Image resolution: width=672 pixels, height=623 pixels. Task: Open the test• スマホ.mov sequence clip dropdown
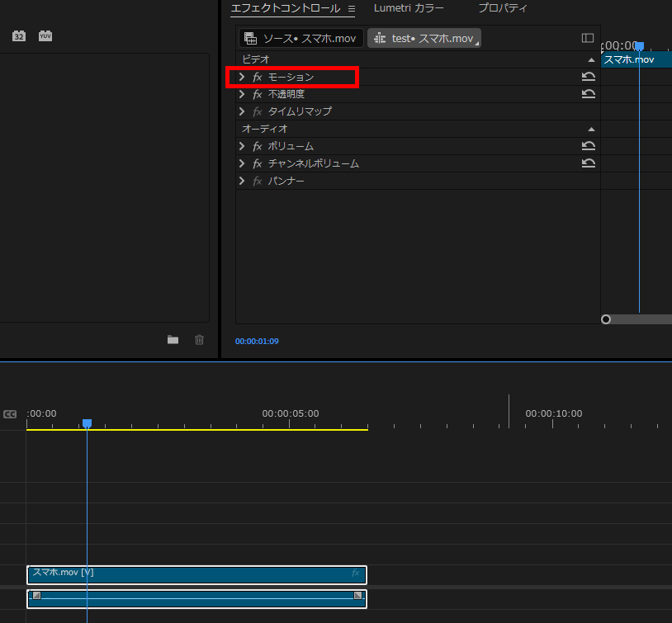click(x=424, y=38)
